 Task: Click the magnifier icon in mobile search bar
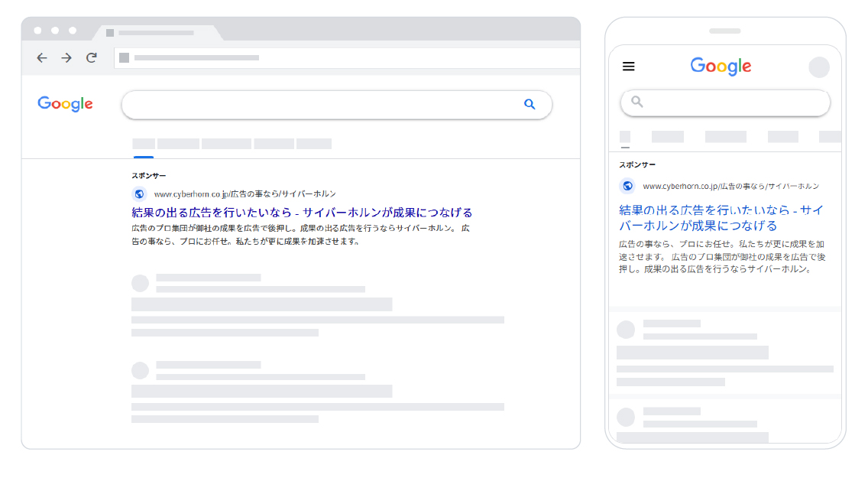637,102
